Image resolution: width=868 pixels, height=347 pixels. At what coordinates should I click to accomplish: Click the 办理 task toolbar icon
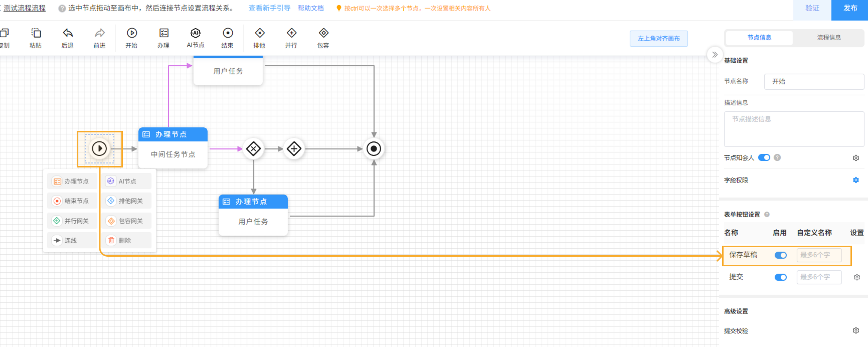click(x=163, y=33)
